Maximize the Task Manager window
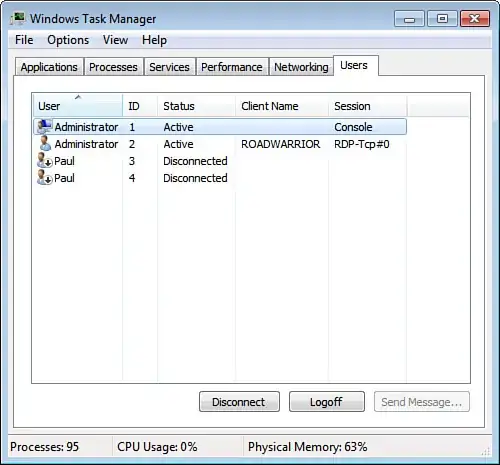Screen dimensions: 500x465 point(442,18)
